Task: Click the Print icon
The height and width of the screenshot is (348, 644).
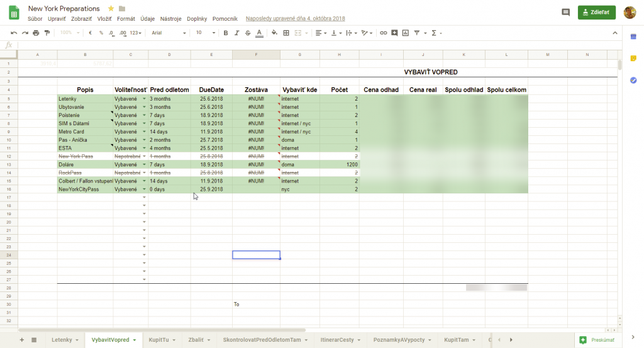Action: click(x=36, y=33)
